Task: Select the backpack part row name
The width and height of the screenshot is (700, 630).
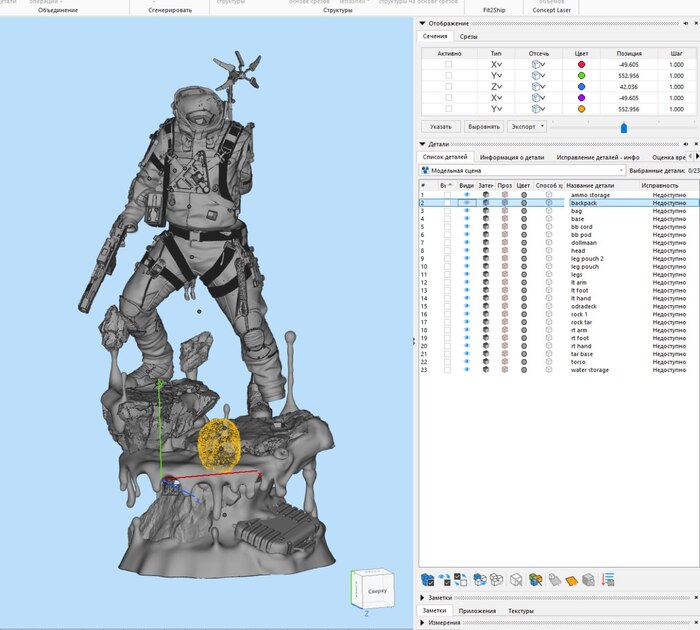Action: [583, 203]
